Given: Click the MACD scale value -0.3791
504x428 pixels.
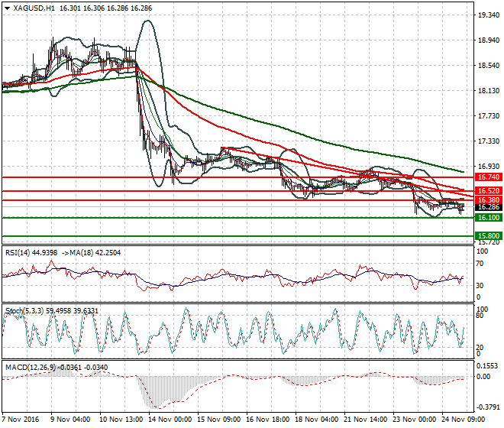Looking at the screenshot, I should pos(488,407).
